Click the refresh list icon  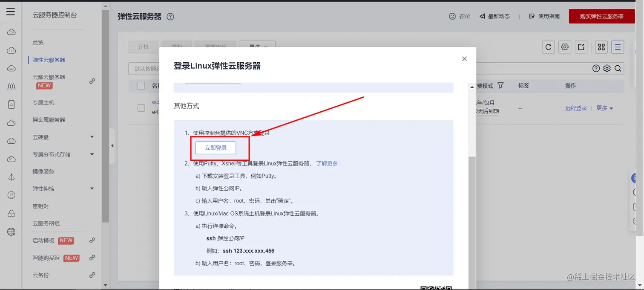pos(549,47)
